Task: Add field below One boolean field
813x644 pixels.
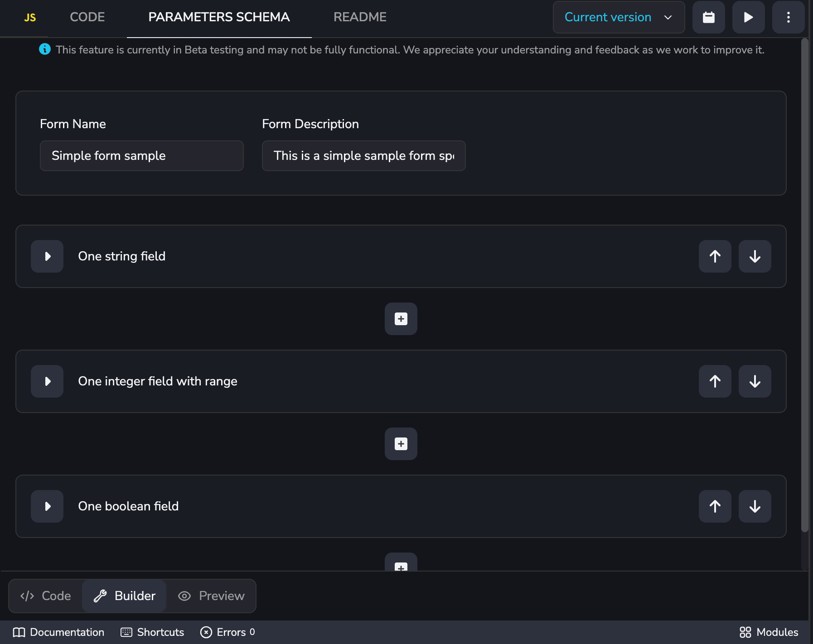Action: tap(401, 562)
